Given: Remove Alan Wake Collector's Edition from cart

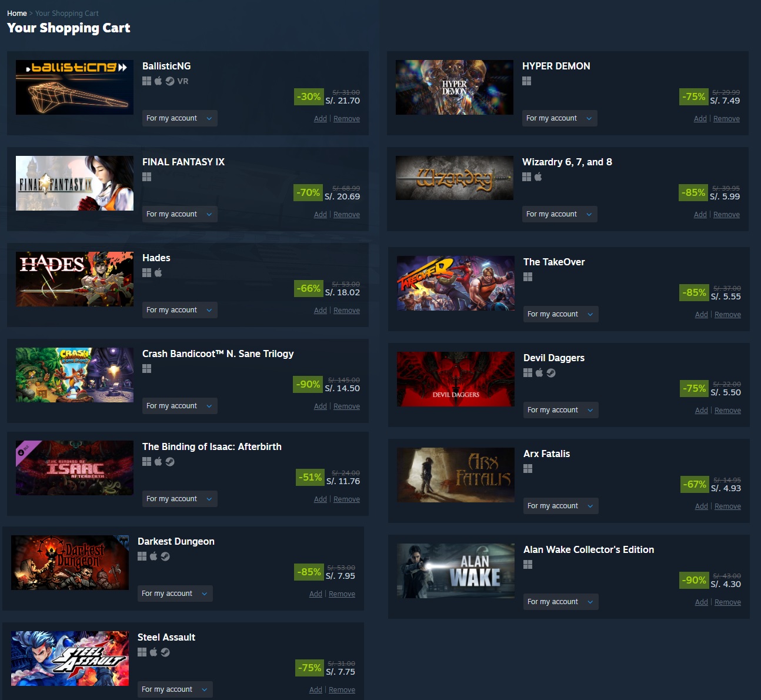Looking at the screenshot, I should tap(727, 602).
